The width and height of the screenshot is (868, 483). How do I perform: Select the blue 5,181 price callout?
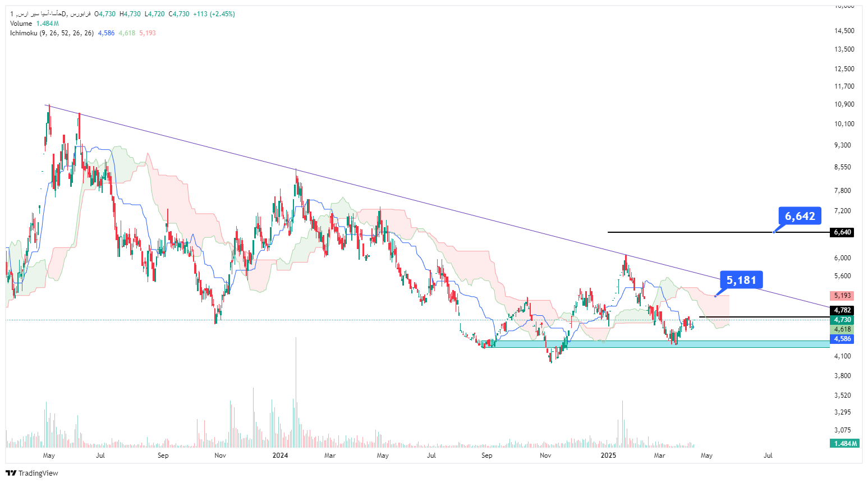pyautogui.click(x=741, y=280)
